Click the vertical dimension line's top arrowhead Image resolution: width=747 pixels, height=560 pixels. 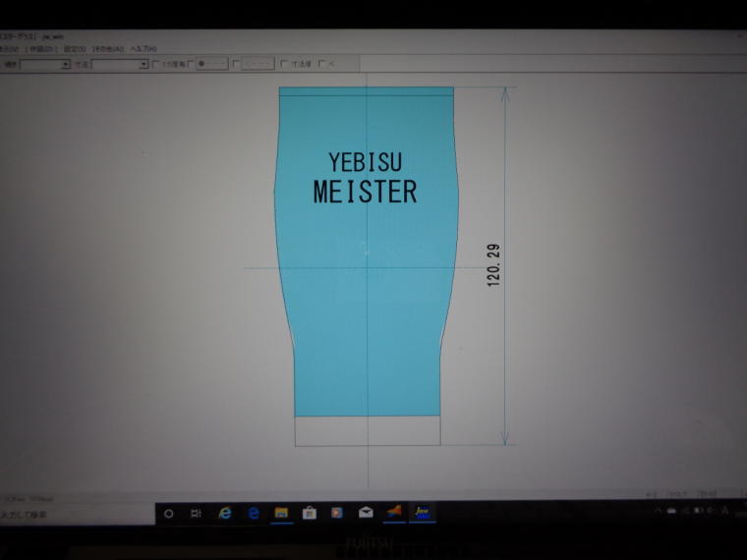point(505,93)
